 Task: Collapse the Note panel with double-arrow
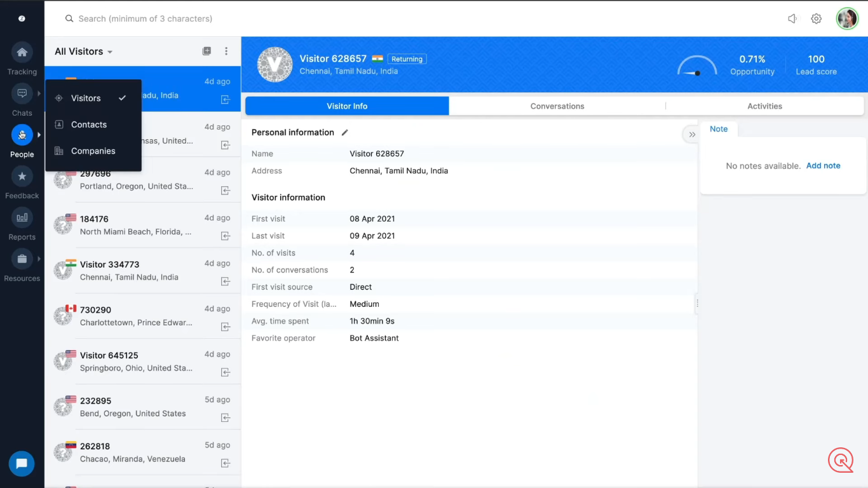692,135
